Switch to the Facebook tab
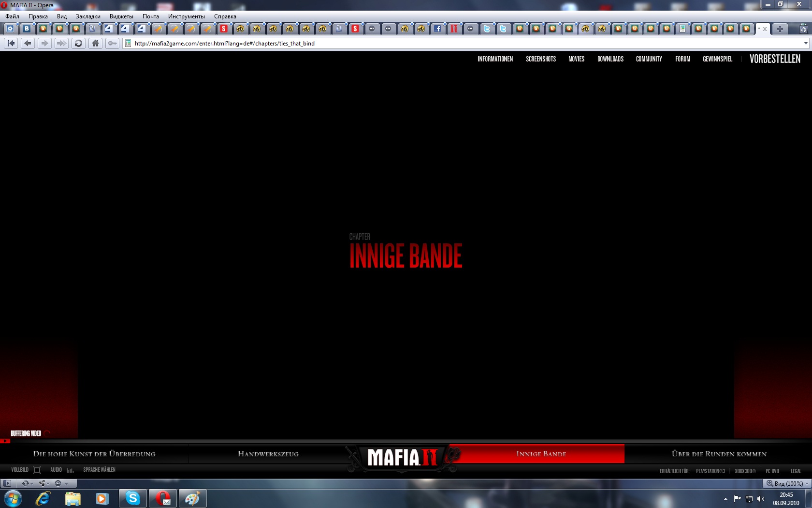 pyautogui.click(x=437, y=29)
